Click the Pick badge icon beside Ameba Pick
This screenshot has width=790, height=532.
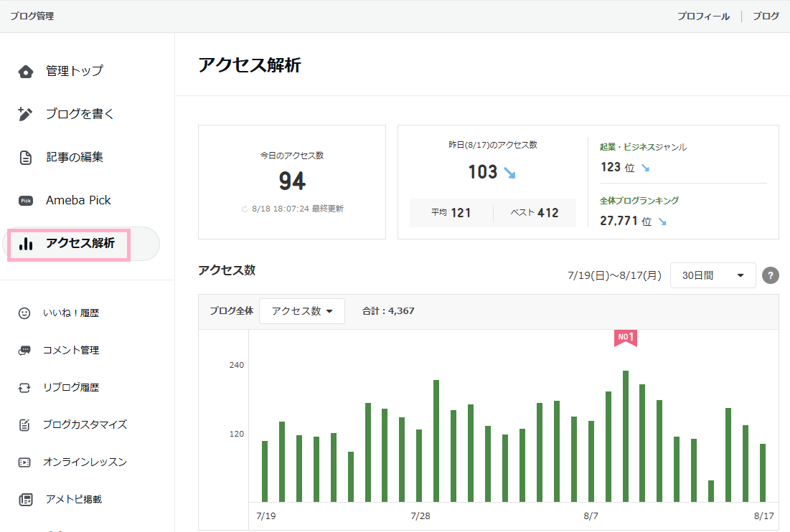26,201
